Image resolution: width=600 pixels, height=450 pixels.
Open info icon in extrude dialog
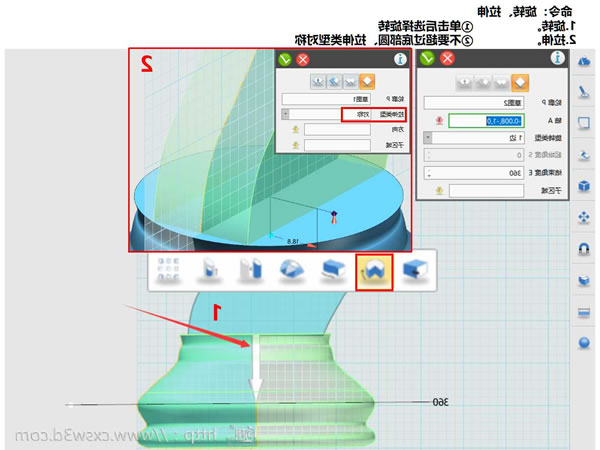coord(400,59)
